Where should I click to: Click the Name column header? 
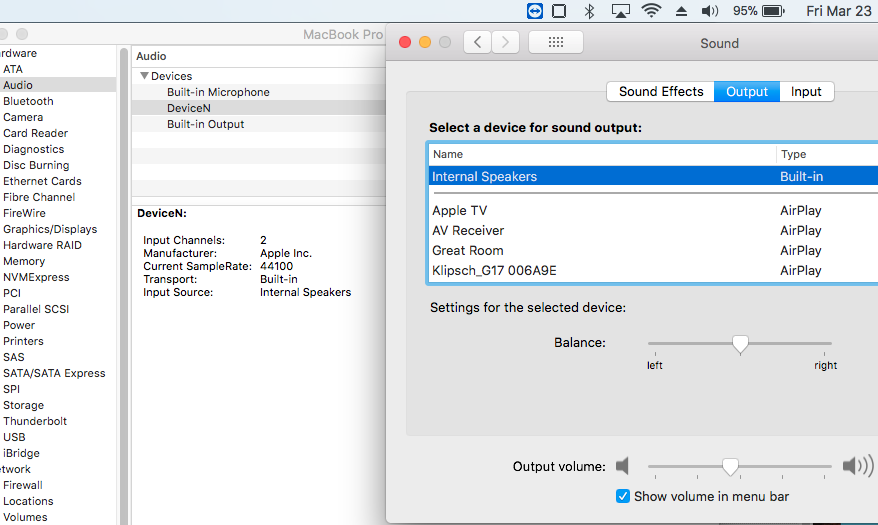448,154
